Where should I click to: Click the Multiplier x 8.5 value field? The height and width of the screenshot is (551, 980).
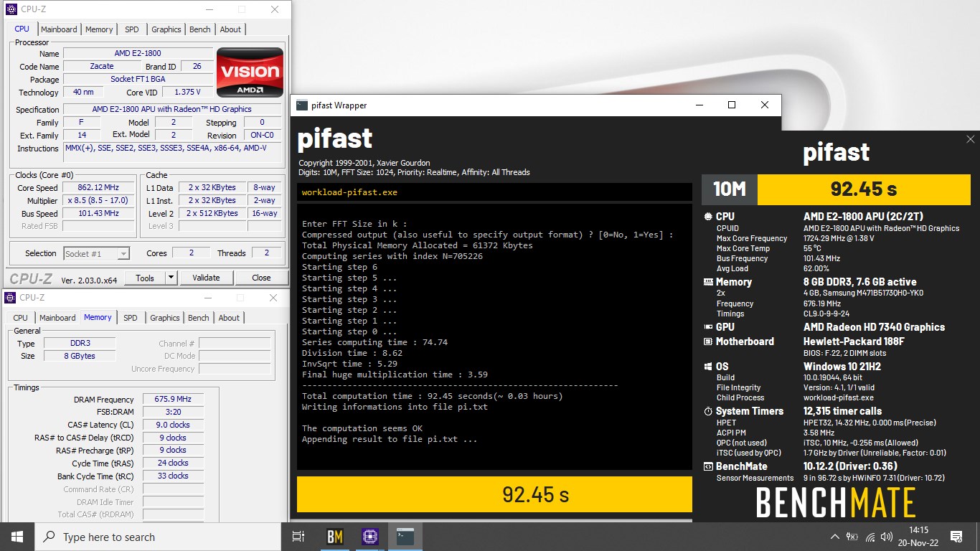(99, 200)
